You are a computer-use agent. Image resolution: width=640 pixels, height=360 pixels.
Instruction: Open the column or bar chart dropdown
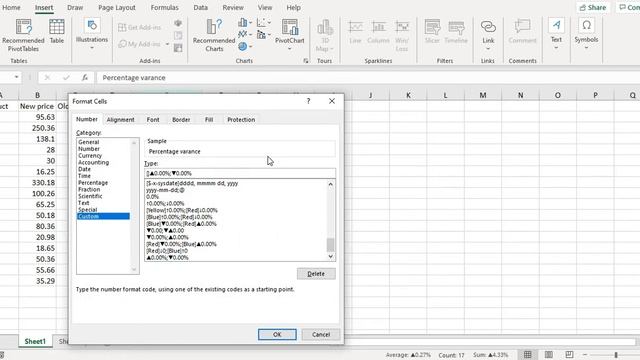tap(244, 23)
